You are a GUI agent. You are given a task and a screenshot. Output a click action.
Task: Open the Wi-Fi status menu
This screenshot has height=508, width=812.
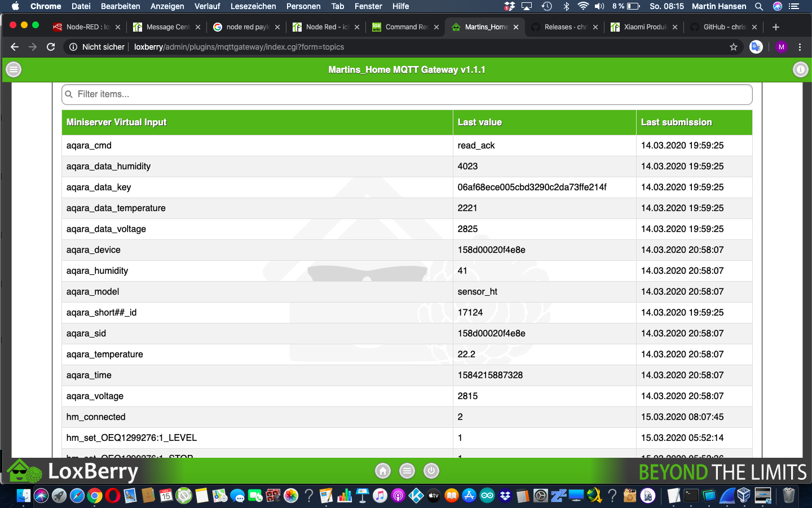click(583, 6)
